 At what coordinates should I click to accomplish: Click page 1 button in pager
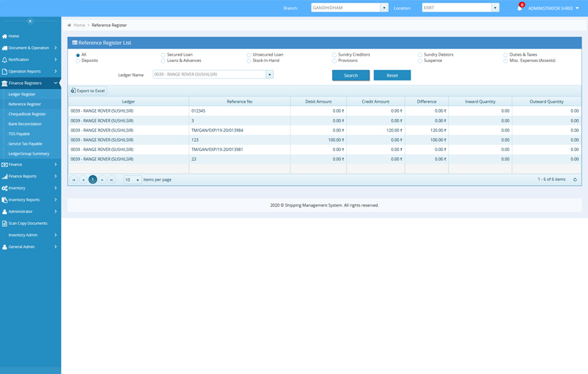tap(93, 180)
